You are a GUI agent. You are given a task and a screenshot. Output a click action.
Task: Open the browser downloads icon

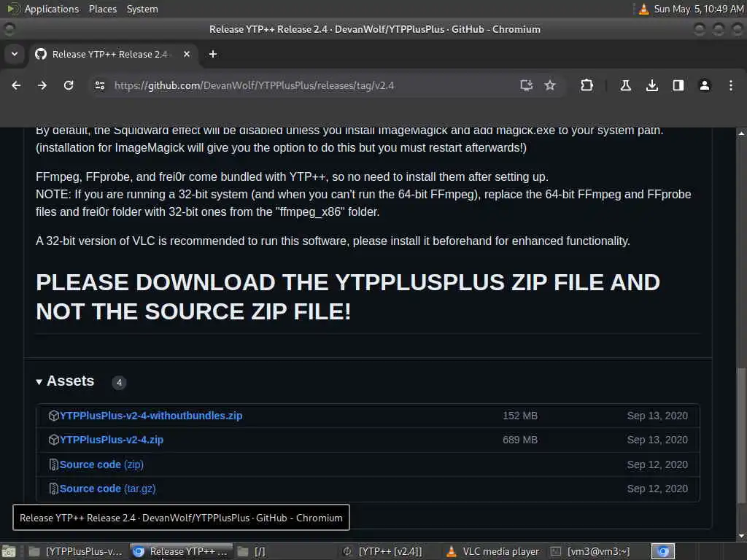[x=652, y=85]
